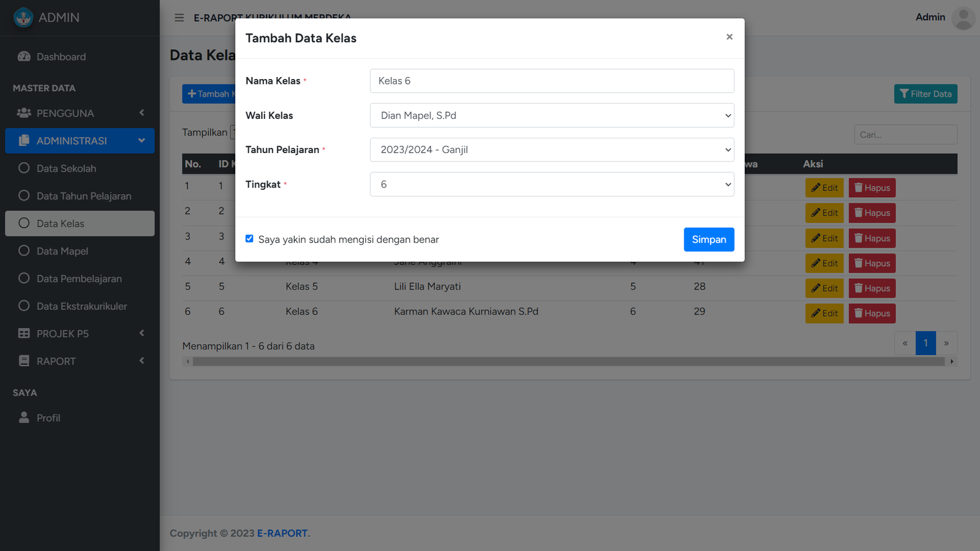The height and width of the screenshot is (551, 980).
Task: Open Data Mapel in sidebar
Action: [x=62, y=251]
